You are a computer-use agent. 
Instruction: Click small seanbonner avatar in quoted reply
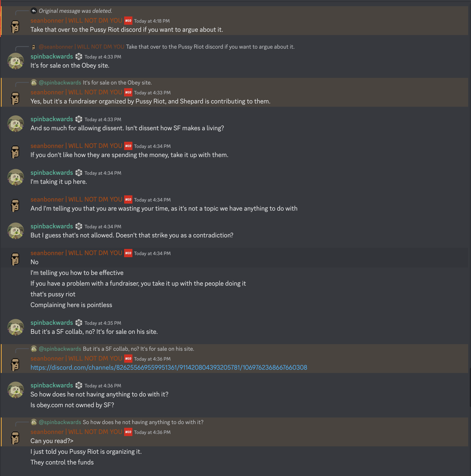[34, 47]
